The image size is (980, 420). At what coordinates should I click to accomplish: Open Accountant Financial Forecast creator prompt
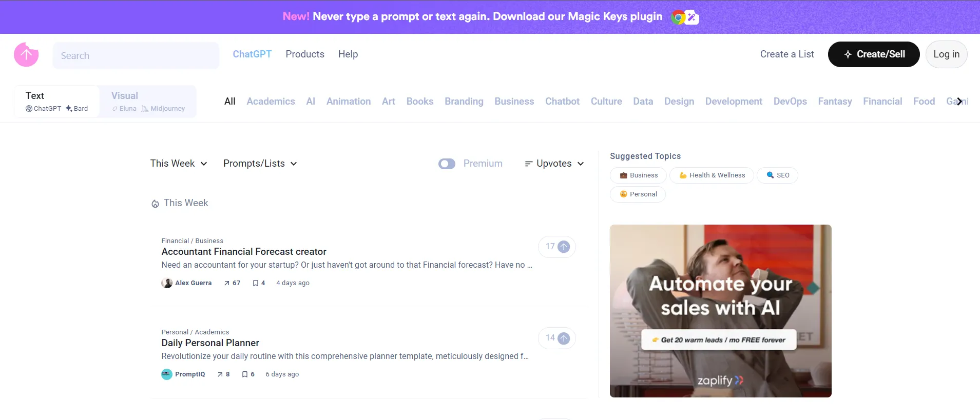(244, 252)
